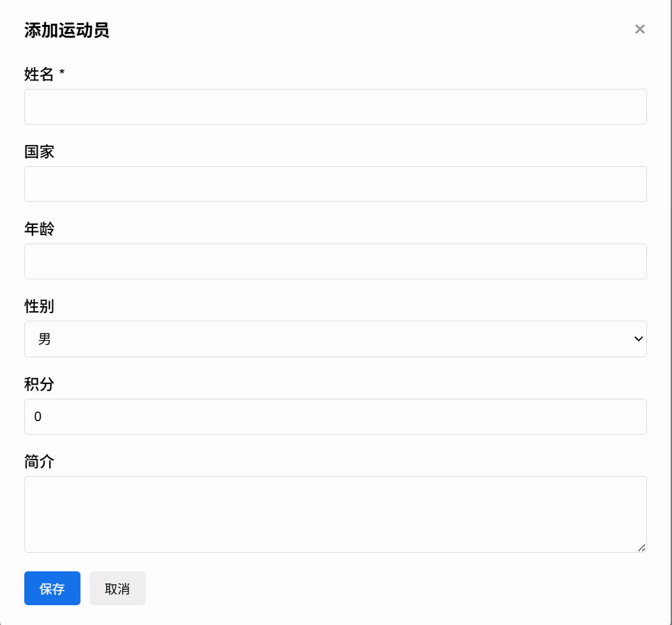
Task: Click the 性别 label
Action: [x=39, y=307]
